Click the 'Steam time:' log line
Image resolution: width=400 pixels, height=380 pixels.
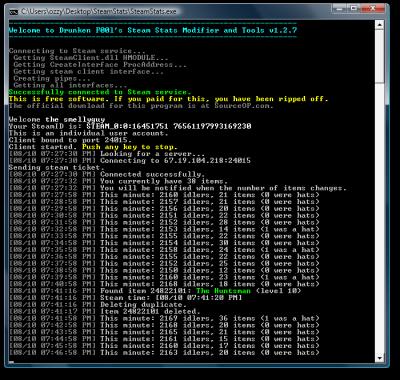(x=125, y=297)
